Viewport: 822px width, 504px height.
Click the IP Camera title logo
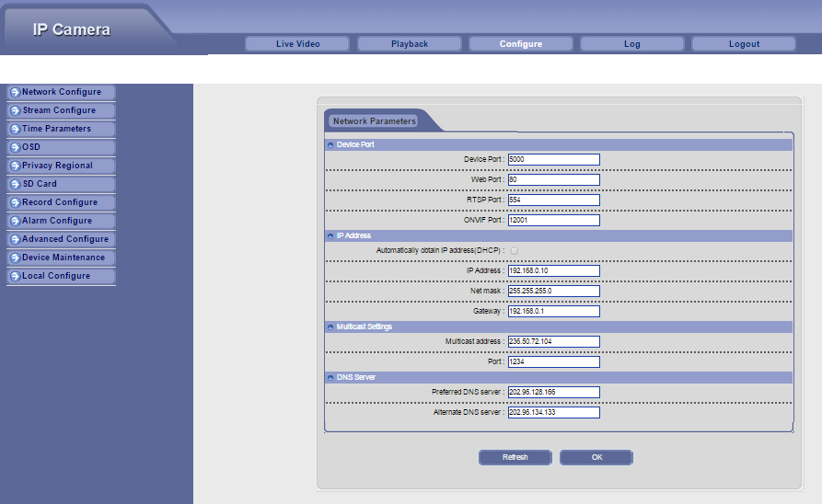pos(72,29)
